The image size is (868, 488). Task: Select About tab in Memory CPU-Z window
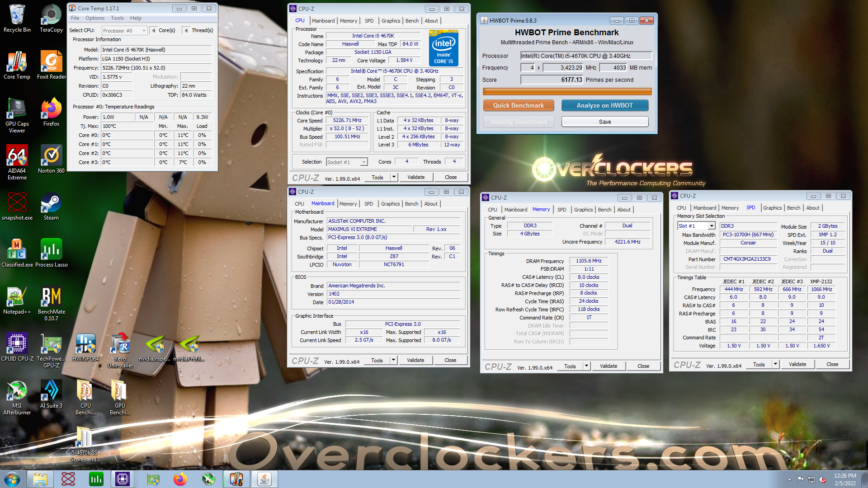coord(624,210)
